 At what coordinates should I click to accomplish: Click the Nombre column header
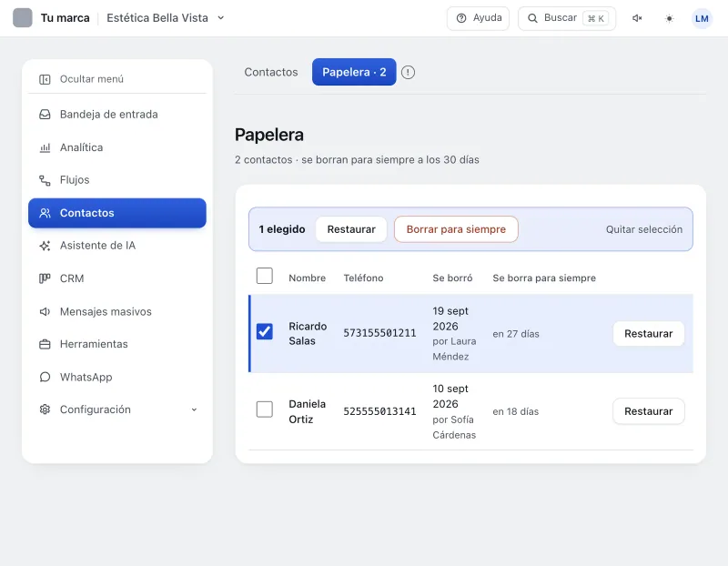pos(307,278)
